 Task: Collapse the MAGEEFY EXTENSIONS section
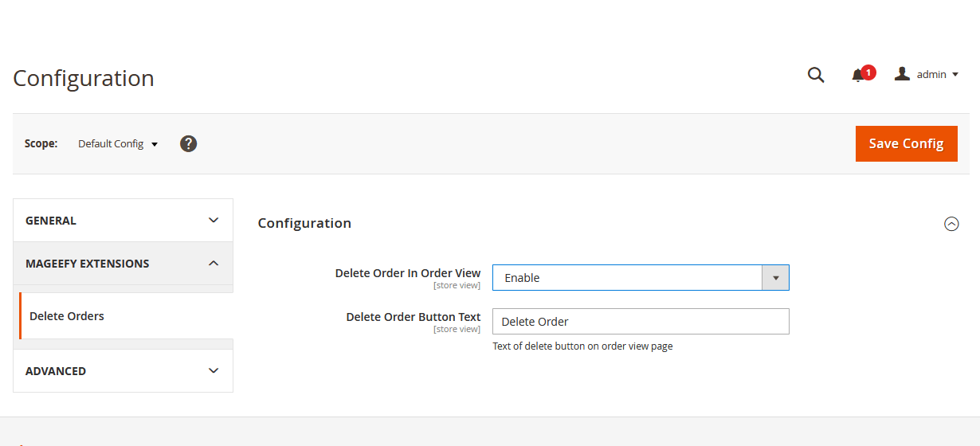tap(123, 264)
